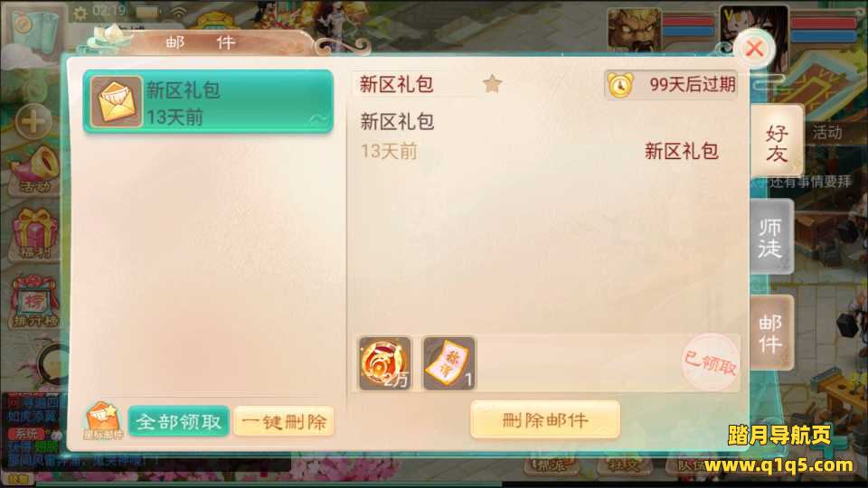Click the 一键删除 button
This screenshot has height=488, width=868.
pyautogui.click(x=284, y=422)
